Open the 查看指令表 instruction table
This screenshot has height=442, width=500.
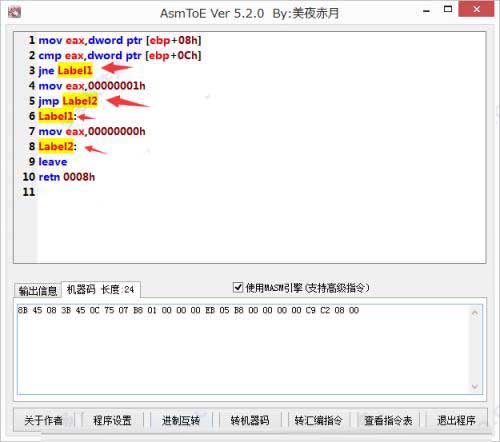coord(388,420)
